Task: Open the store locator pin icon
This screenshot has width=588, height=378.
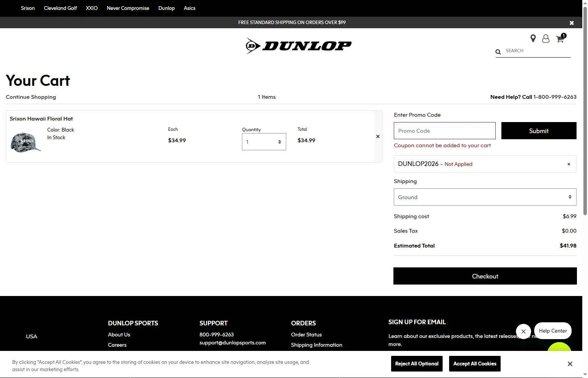Action: (x=533, y=38)
